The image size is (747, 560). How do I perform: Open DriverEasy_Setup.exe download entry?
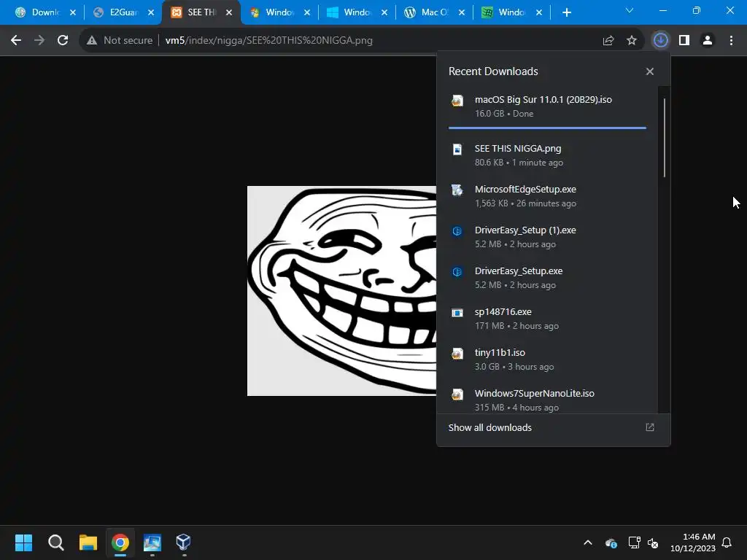pyautogui.click(x=547, y=278)
